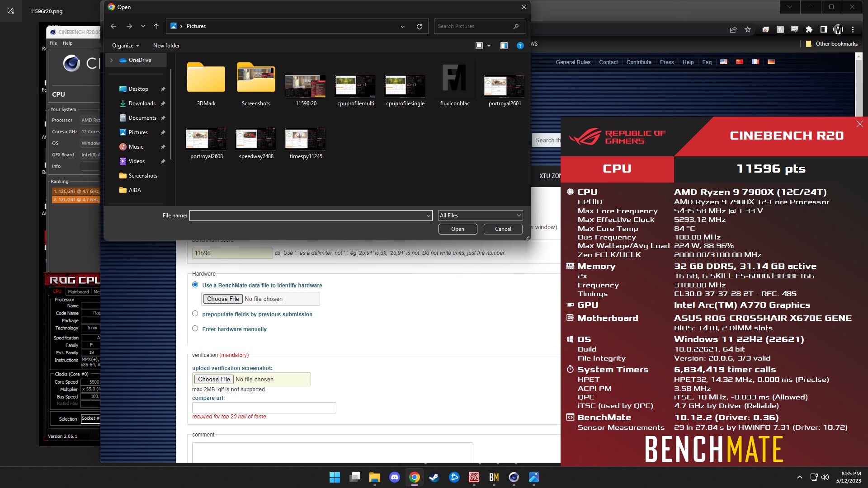Click the CSS extension icon in Chrome
This screenshot has height=488, width=868.
click(795, 29)
